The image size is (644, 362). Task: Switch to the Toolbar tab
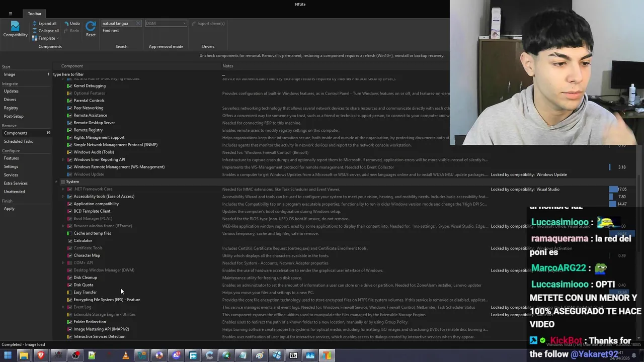tap(35, 14)
